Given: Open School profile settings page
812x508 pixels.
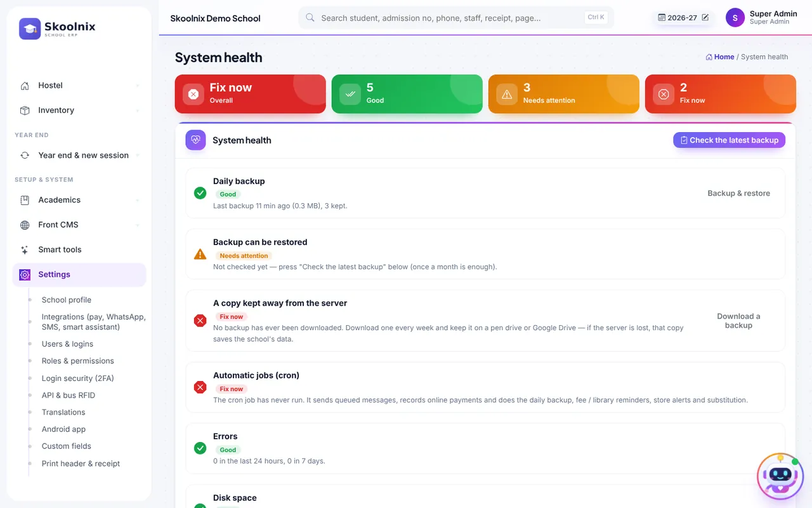Looking at the screenshot, I should point(67,300).
